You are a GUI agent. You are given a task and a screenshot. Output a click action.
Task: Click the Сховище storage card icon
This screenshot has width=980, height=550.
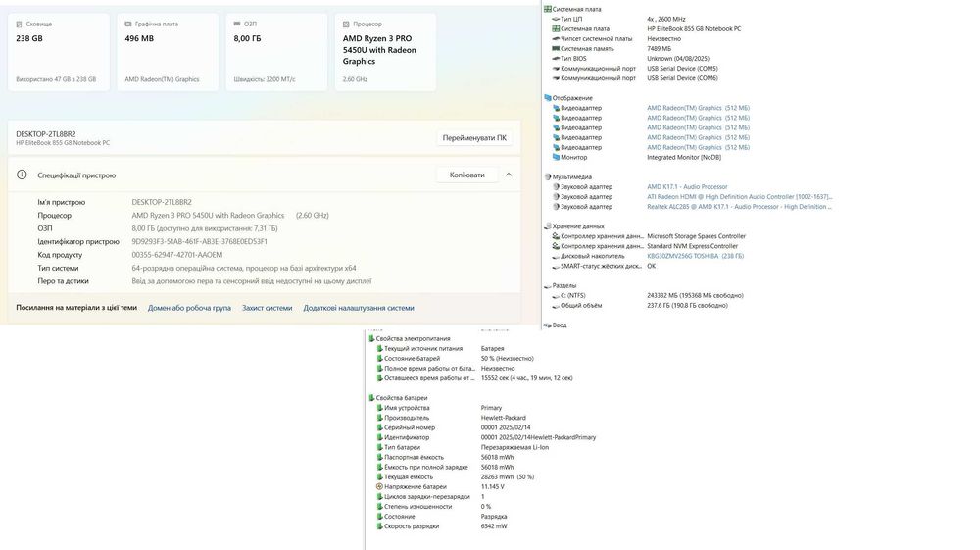(x=19, y=25)
